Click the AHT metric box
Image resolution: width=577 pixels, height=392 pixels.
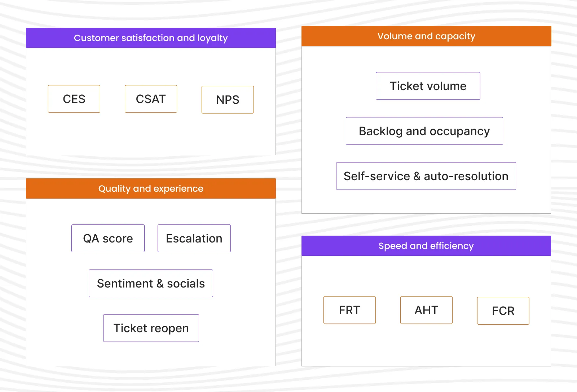click(426, 310)
